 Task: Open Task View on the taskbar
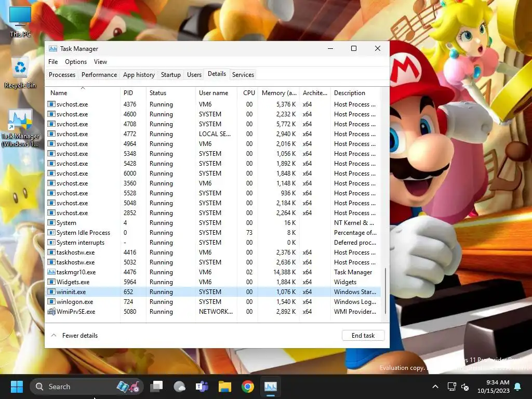(x=156, y=387)
